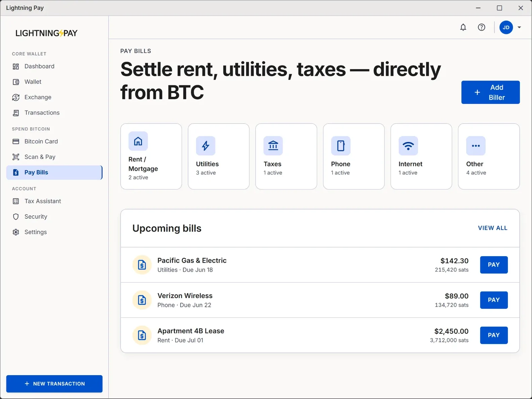Image resolution: width=532 pixels, height=399 pixels.
Task: Pay the Apartment 4B Lease bill
Action: (494, 335)
